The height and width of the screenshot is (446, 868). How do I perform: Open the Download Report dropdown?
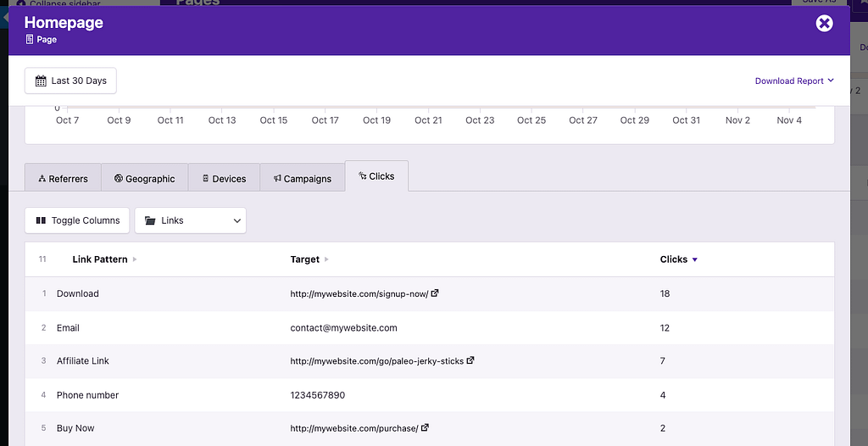794,81
